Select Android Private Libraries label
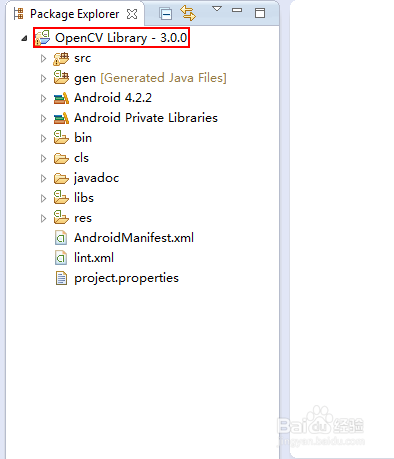 (146, 118)
